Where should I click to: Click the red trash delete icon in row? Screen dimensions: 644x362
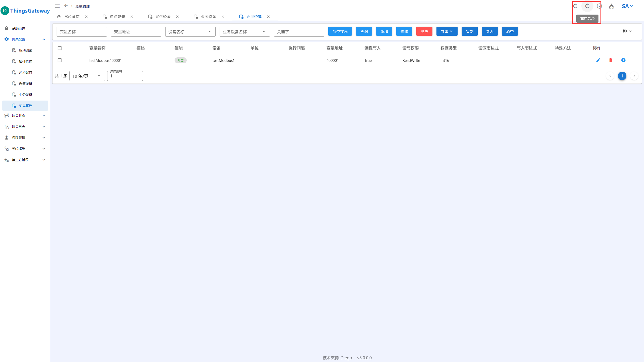[611, 60]
